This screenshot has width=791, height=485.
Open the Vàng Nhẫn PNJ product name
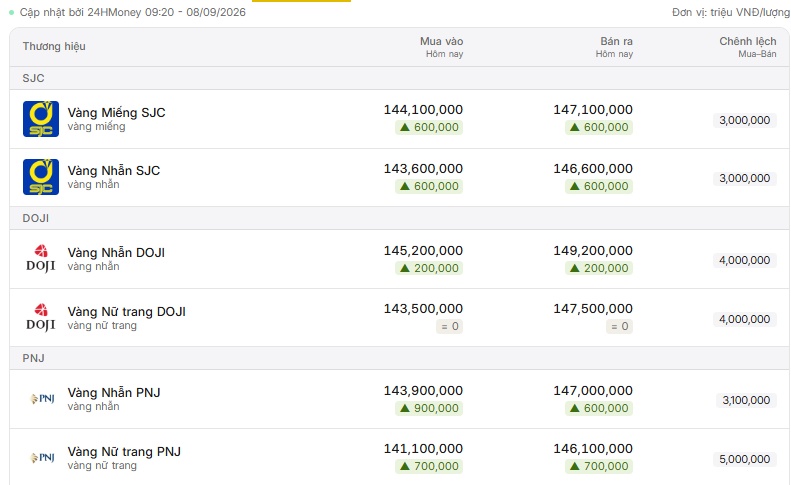[x=114, y=392]
